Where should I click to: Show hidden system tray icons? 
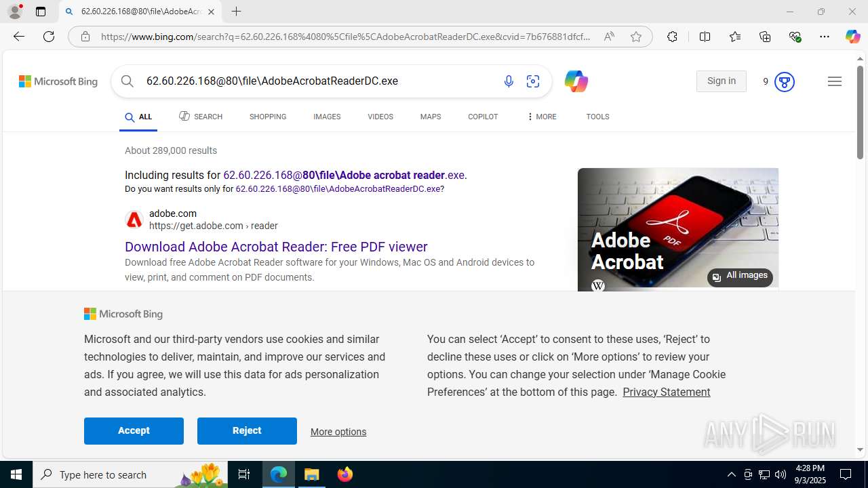point(731,474)
